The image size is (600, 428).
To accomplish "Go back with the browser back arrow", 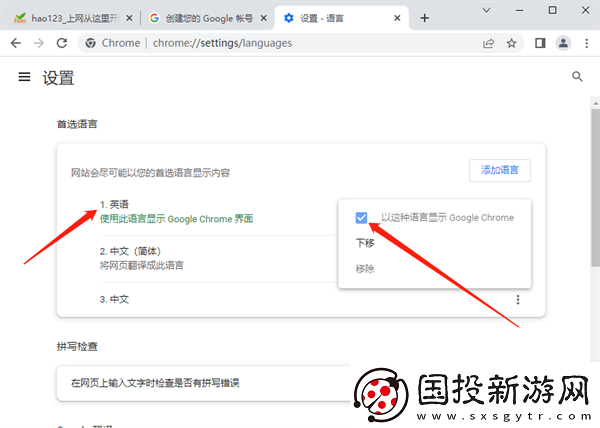I will pos(16,43).
